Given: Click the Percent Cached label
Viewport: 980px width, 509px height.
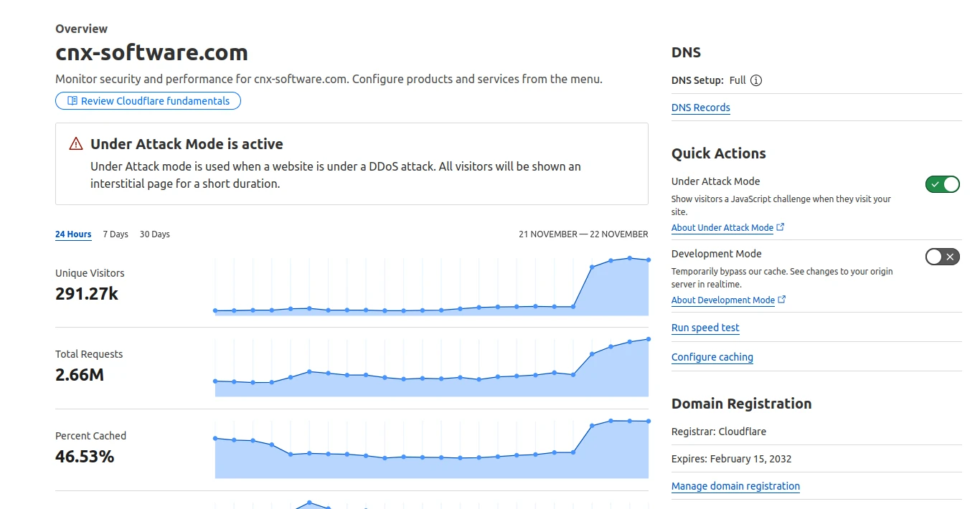Looking at the screenshot, I should [90, 436].
